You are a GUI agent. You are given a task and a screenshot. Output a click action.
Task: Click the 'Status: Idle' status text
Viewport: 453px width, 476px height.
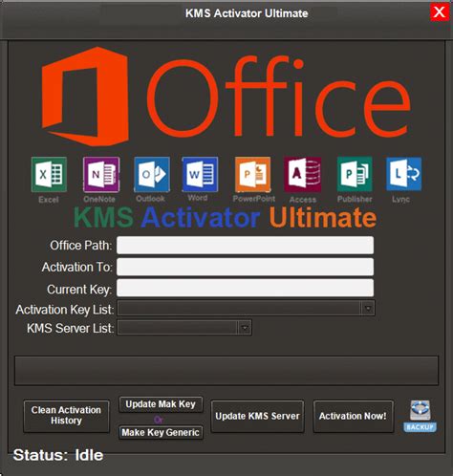click(58, 455)
